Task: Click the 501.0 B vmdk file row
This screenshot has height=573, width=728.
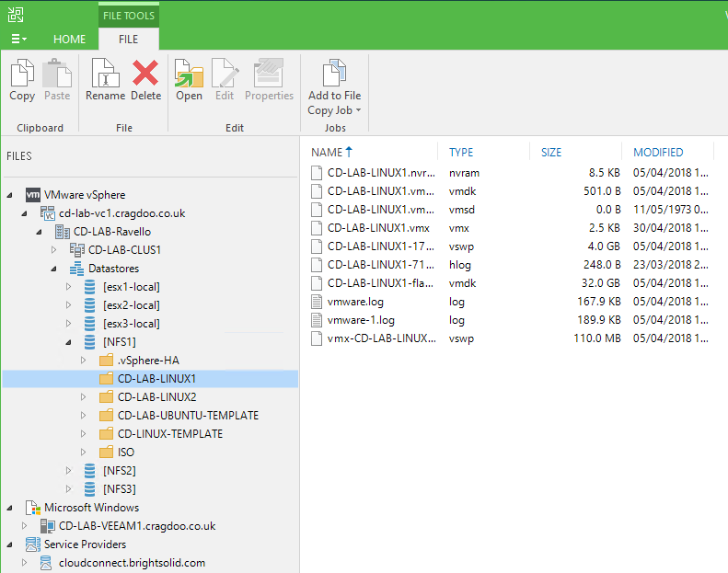Action: click(510, 191)
